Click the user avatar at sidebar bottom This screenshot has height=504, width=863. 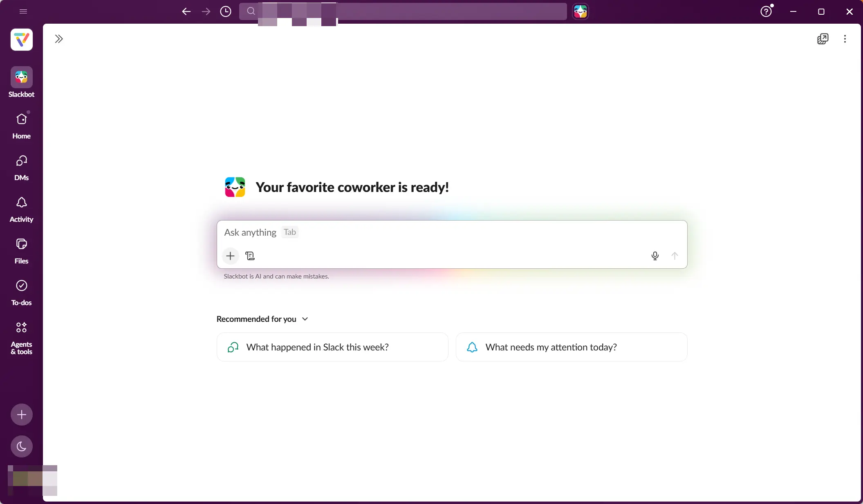coord(32,480)
